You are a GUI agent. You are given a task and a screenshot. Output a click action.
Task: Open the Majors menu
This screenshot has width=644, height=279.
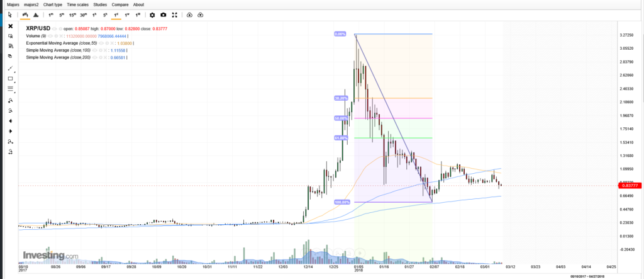(13, 5)
